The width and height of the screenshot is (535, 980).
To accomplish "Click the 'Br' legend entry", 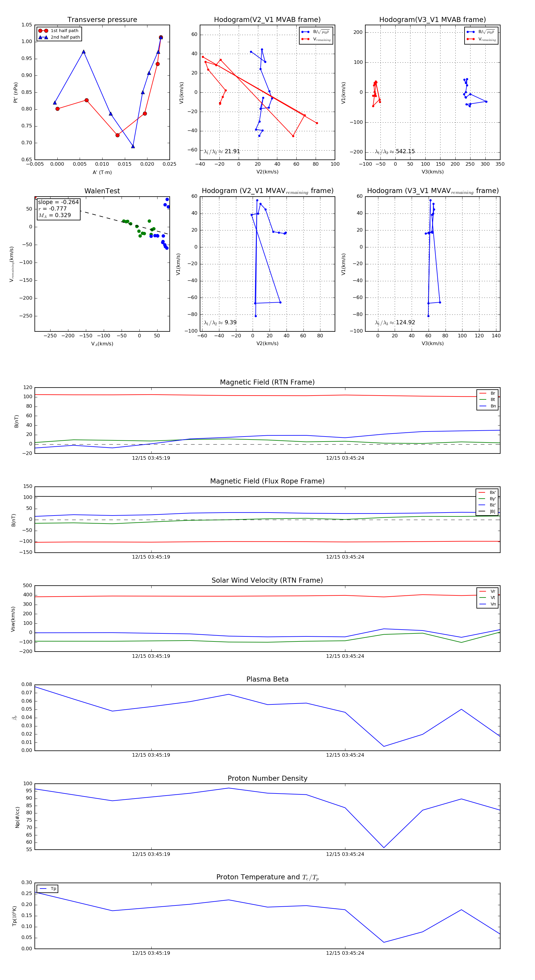I will pos(487,393).
